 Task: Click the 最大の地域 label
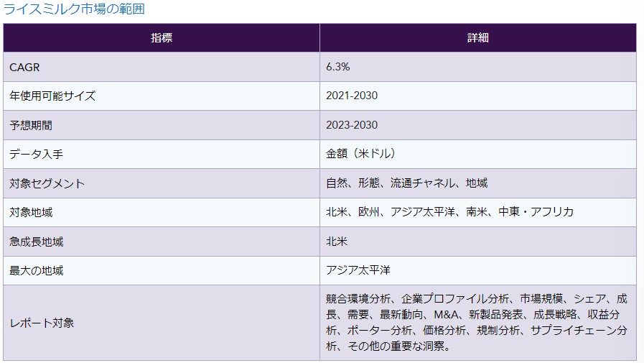pyautogui.click(x=36, y=270)
